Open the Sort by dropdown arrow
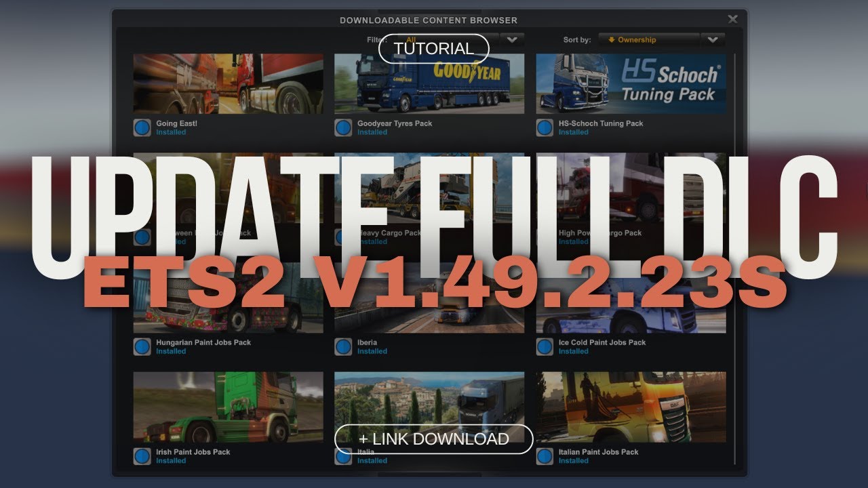Image resolution: width=868 pixels, height=488 pixels. pos(712,40)
